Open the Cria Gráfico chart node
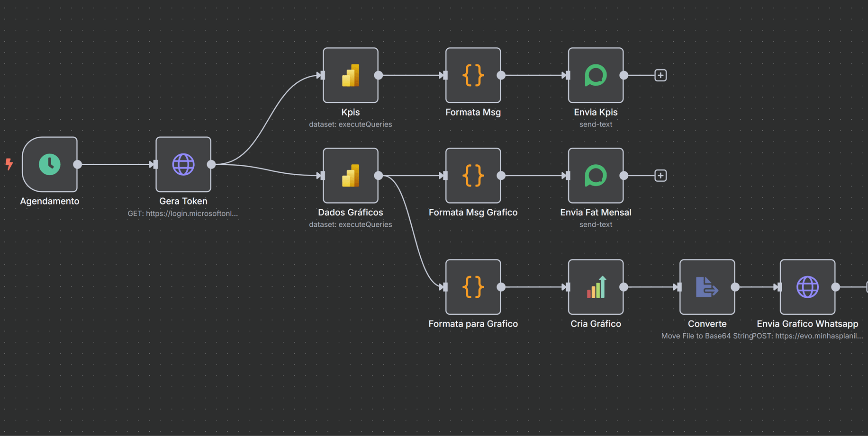Image resolution: width=868 pixels, height=436 pixels. click(596, 287)
